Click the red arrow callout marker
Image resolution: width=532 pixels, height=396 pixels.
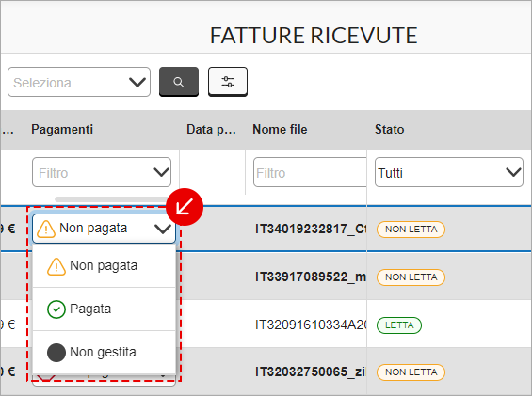[x=185, y=207]
